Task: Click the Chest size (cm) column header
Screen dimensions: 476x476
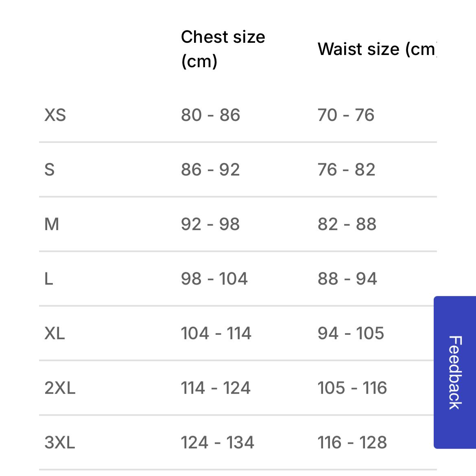Action: point(223,49)
